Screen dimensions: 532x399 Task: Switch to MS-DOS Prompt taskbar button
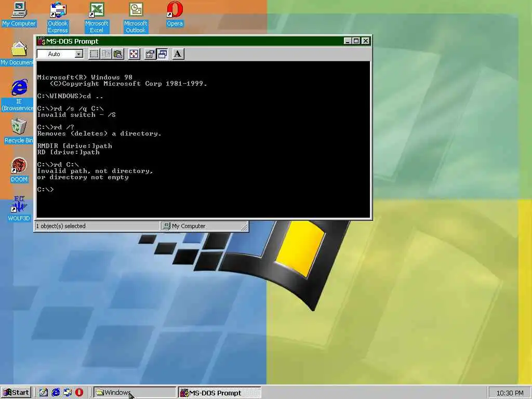[x=220, y=393]
